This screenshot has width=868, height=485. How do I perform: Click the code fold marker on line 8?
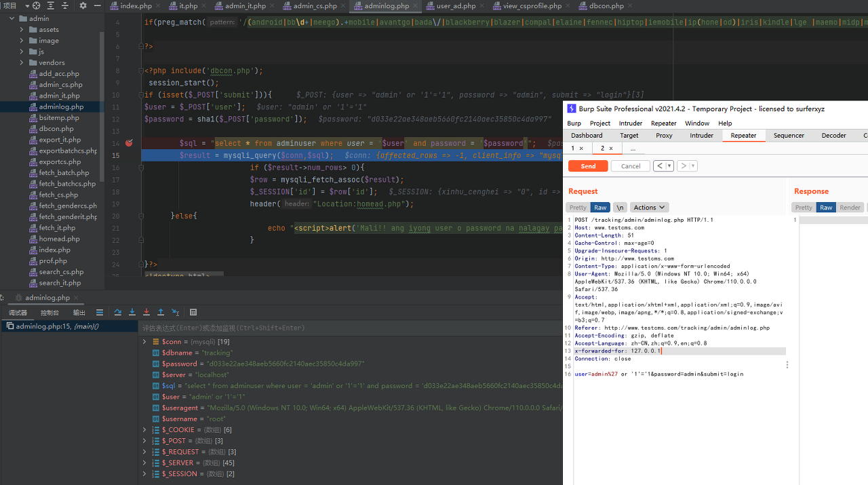[142, 71]
